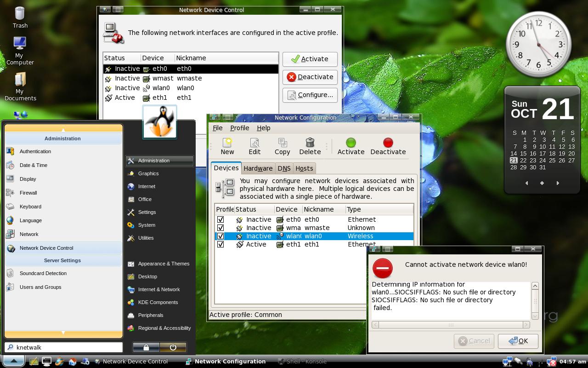Click the knetwalk search field
Image resolution: width=588 pixels, height=368 pixels.
click(x=64, y=347)
